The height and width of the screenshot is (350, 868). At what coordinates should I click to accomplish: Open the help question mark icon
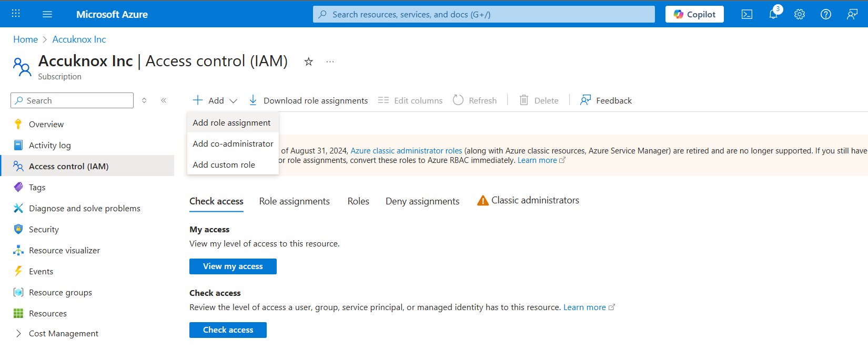pos(826,14)
